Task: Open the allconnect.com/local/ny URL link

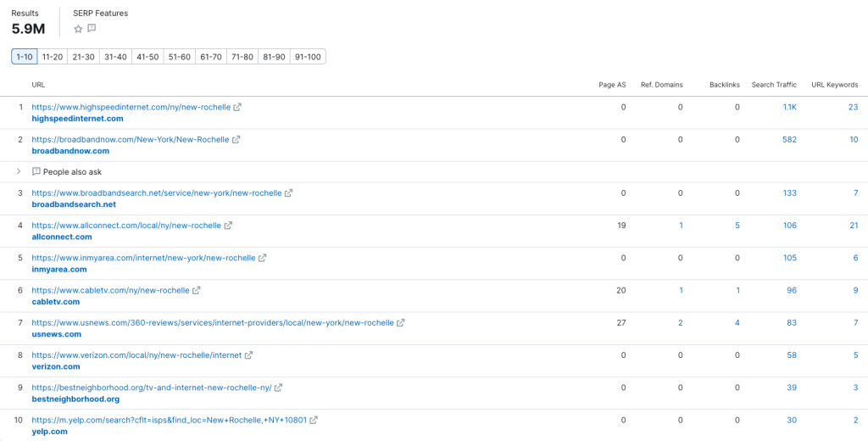Action: pyautogui.click(x=126, y=226)
